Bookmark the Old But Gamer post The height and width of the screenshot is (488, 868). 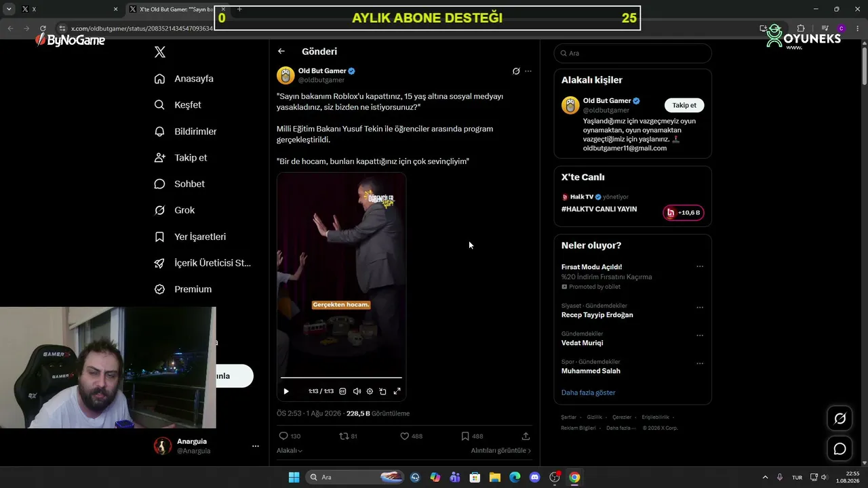pyautogui.click(x=472, y=436)
